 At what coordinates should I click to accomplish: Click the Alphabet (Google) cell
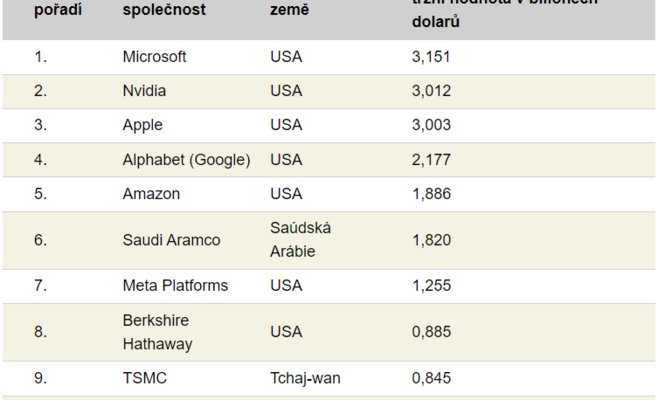click(186, 159)
